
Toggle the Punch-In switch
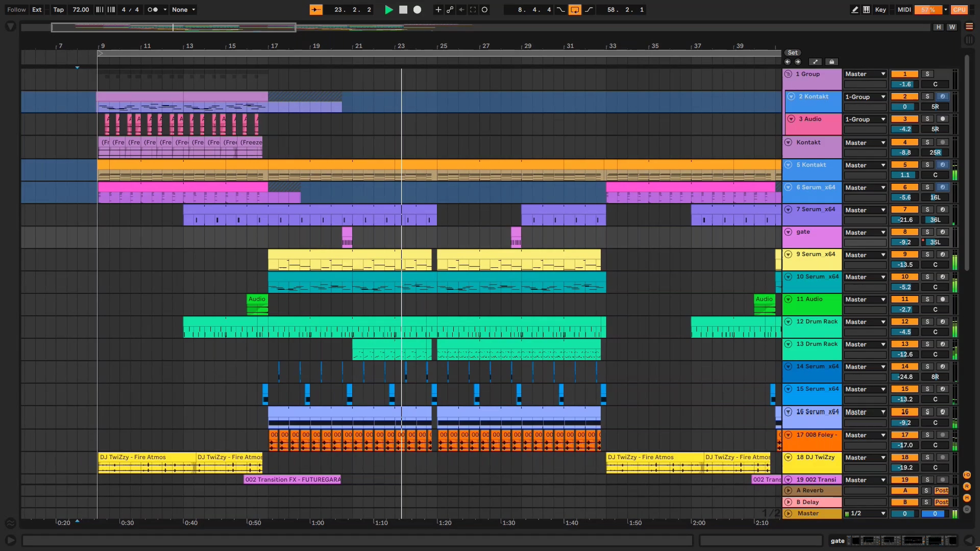click(560, 10)
